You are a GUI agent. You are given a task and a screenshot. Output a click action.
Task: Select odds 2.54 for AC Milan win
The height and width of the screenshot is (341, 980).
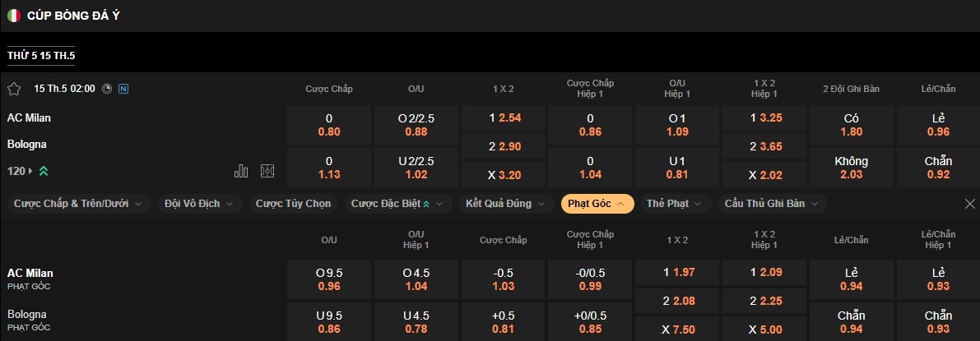click(x=504, y=118)
